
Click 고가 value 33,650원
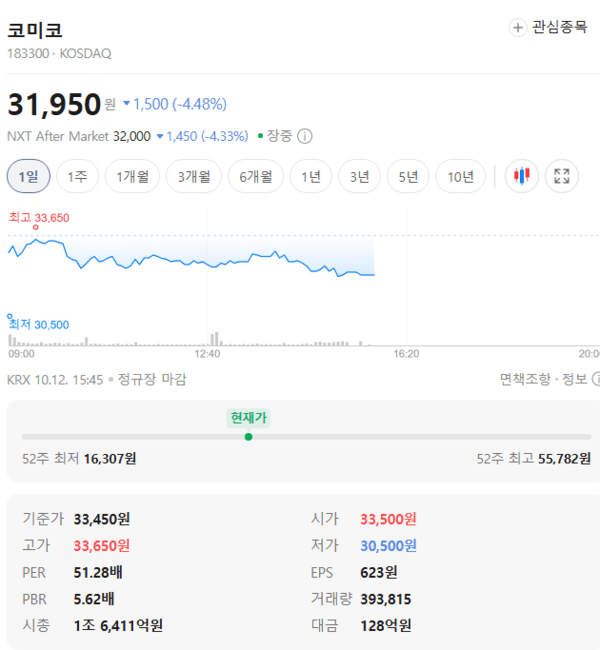pos(102,546)
